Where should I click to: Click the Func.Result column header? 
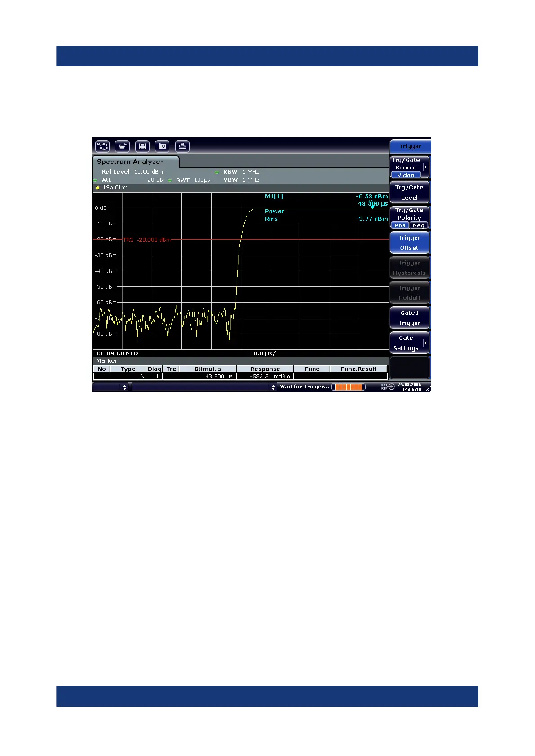click(x=358, y=369)
